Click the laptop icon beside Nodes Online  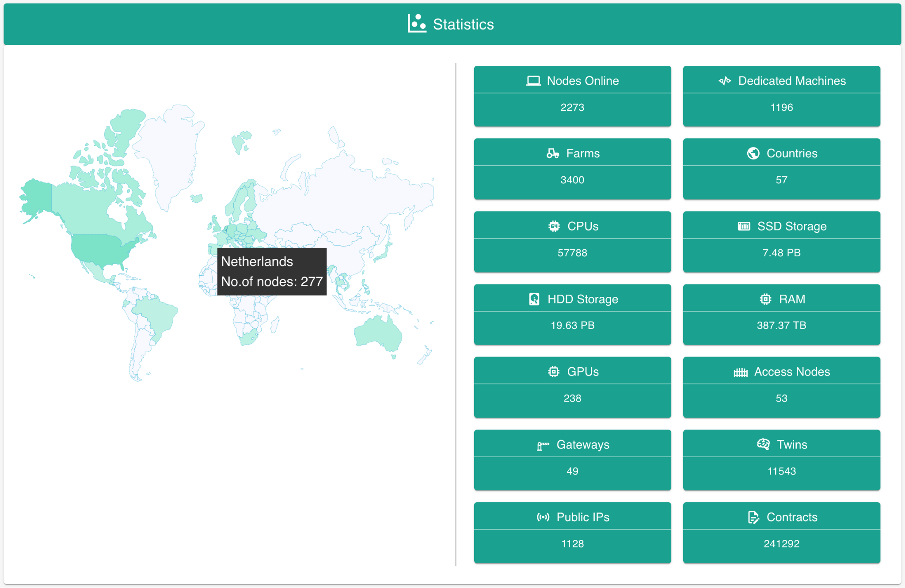point(533,81)
